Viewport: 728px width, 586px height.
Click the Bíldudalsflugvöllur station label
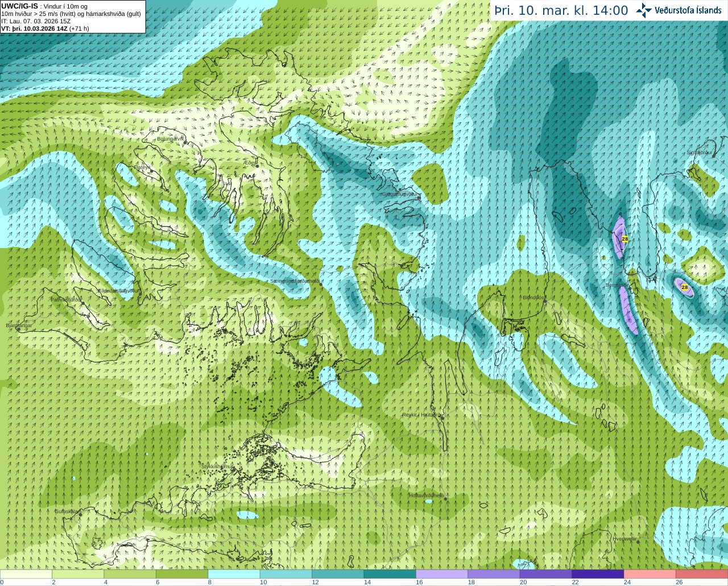[x=118, y=290]
